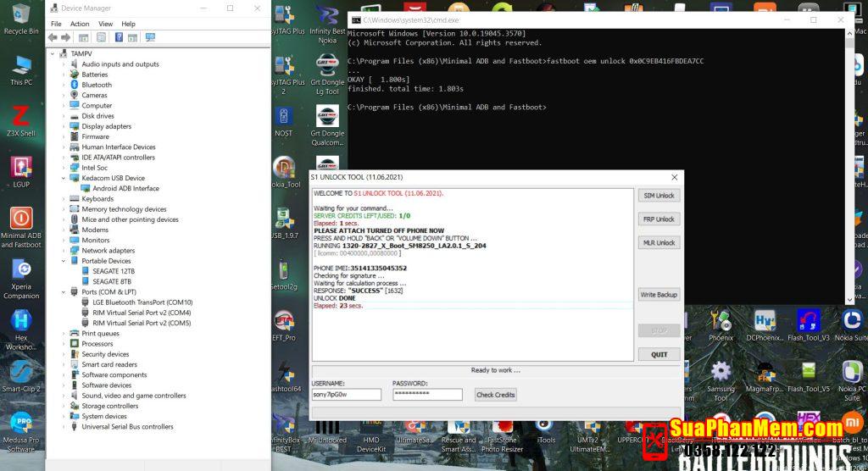The width and height of the screenshot is (868, 471).
Task: Open the View menu in Device Manager
Action: [105, 24]
